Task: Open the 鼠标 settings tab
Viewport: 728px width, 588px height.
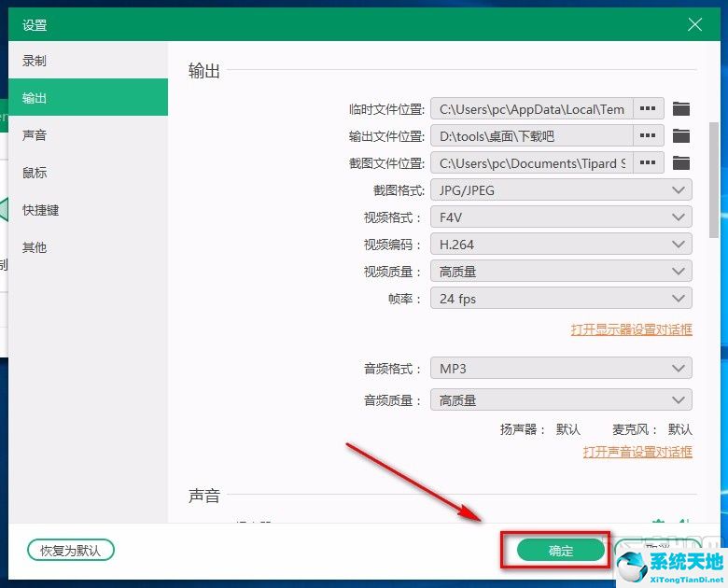Action: [x=89, y=173]
